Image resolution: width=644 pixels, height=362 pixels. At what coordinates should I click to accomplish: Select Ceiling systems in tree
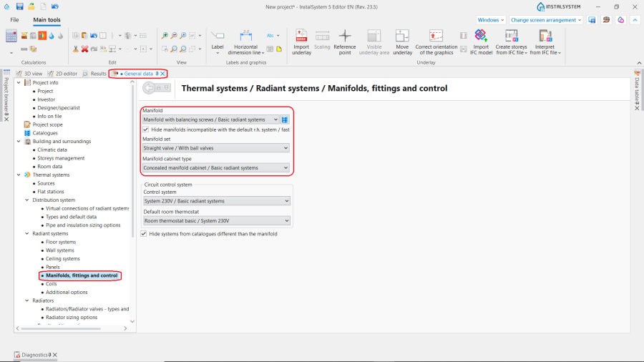point(63,258)
